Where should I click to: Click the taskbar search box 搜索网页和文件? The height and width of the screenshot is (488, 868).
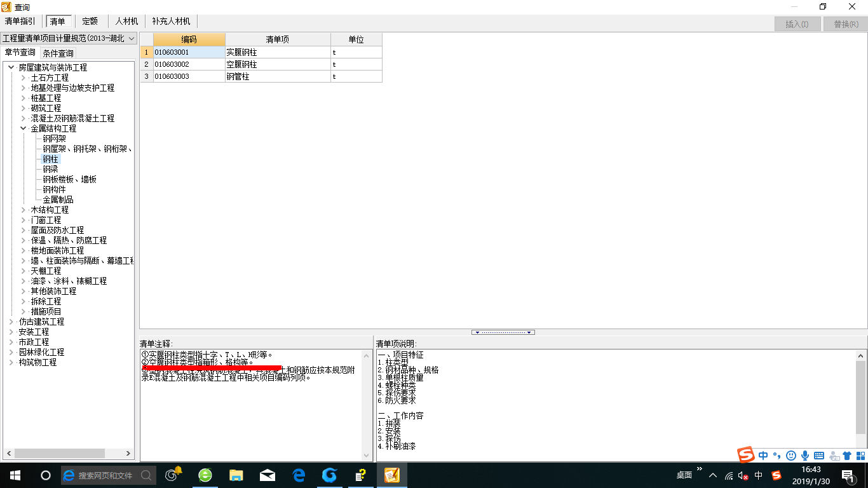[x=108, y=475]
